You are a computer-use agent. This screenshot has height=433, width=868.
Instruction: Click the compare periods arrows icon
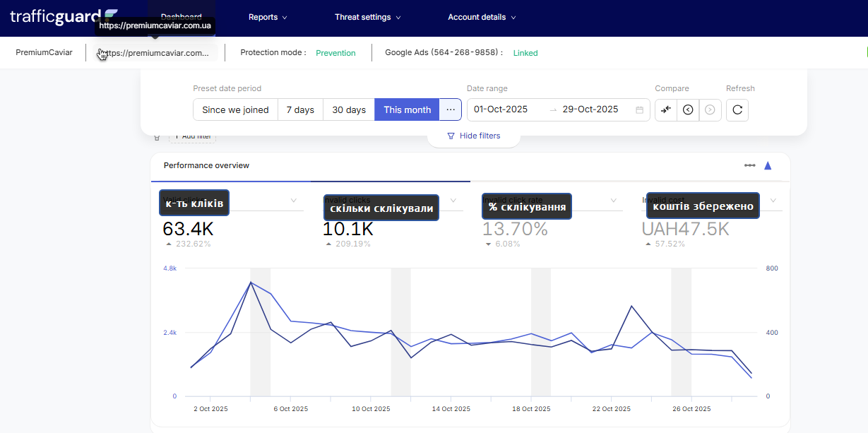(666, 109)
